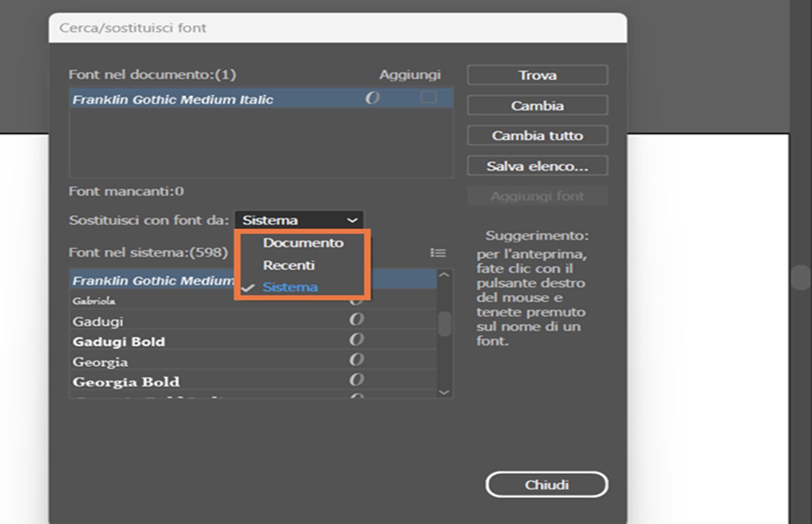Screen dimensions: 812x524
Task: Click the Salva elenco... button
Action: 537,166
